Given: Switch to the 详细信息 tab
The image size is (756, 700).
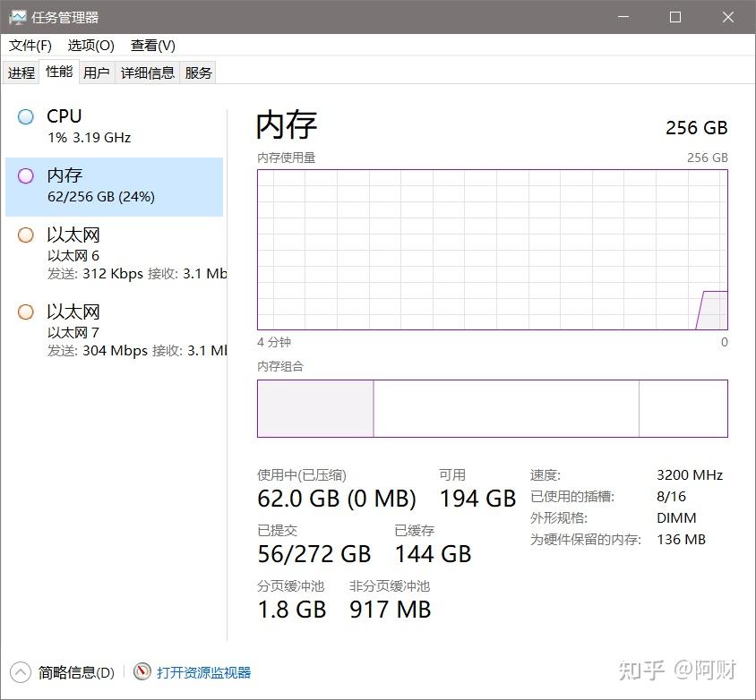Looking at the screenshot, I should tap(147, 73).
